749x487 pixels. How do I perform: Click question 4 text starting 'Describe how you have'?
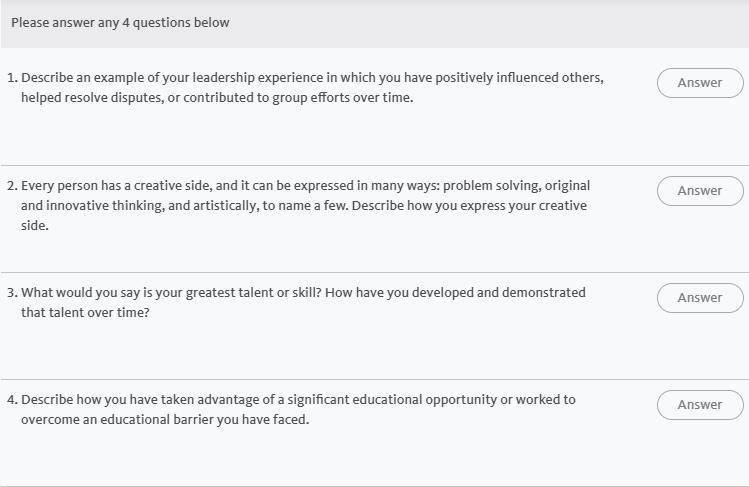click(x=298, y=409)
